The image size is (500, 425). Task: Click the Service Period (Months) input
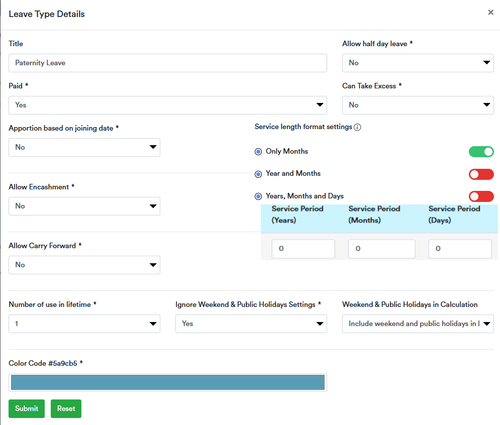point(382,249)
